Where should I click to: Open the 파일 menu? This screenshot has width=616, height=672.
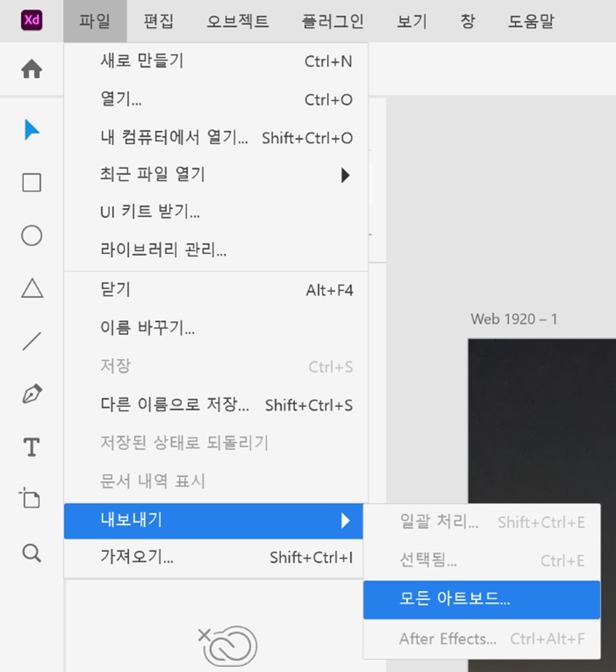tap(95, 21)
